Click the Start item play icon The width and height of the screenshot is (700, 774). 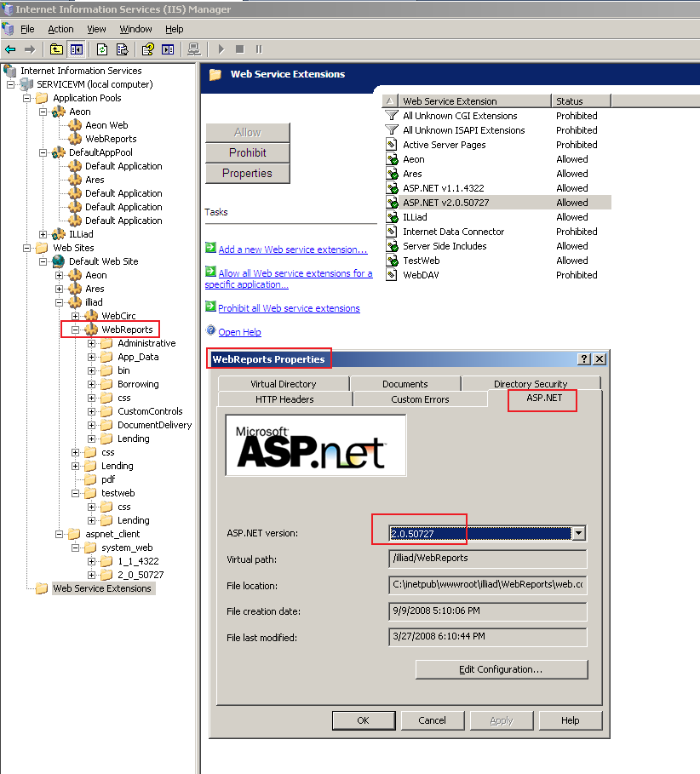click(x=221, y=49)
